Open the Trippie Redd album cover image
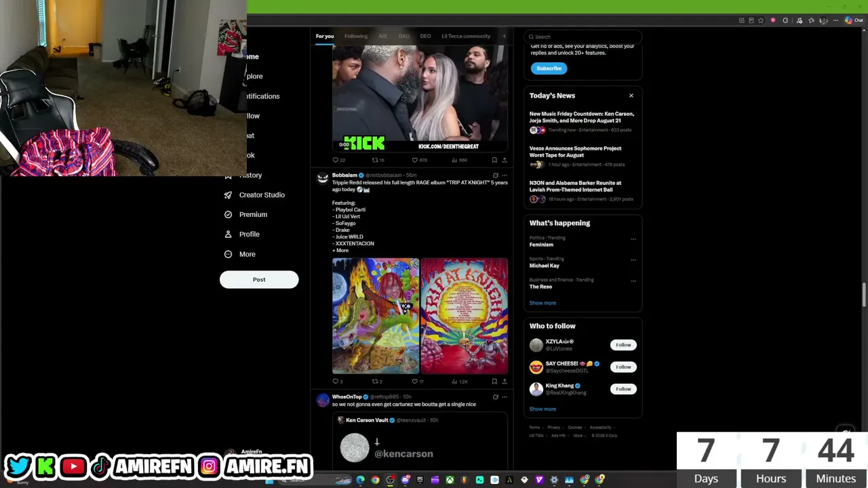The height and width of the screenshot is (488, 868). point(376,316)
